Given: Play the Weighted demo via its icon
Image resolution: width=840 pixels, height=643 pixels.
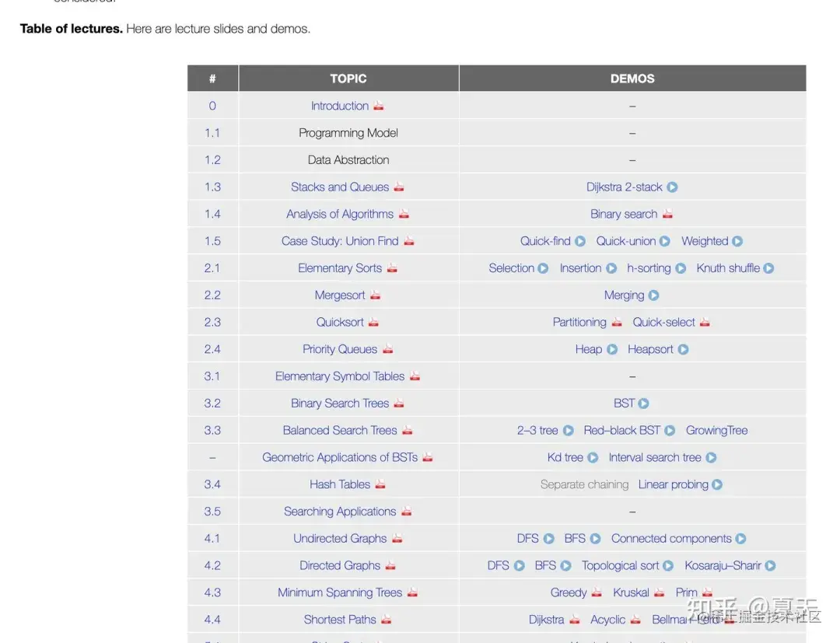Looking at the screenshot, I should tap(737, 241).
